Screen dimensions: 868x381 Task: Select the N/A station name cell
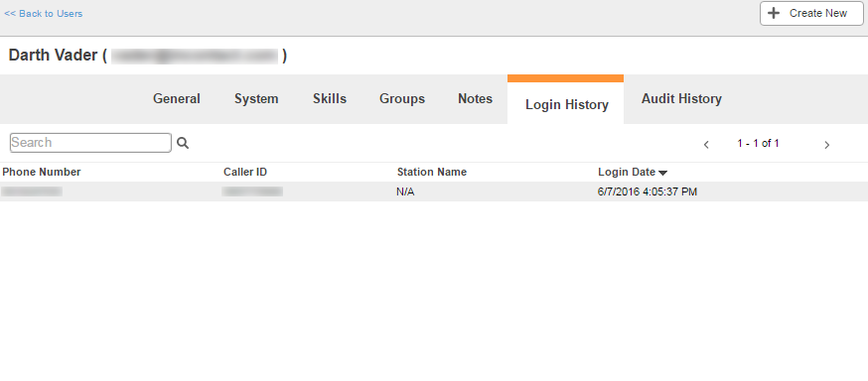pyautogui.click(x=405, y=191)
